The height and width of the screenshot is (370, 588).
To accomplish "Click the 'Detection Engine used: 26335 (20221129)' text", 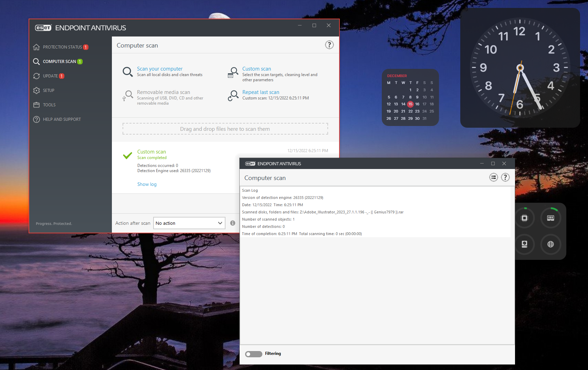I will [174, 171].
